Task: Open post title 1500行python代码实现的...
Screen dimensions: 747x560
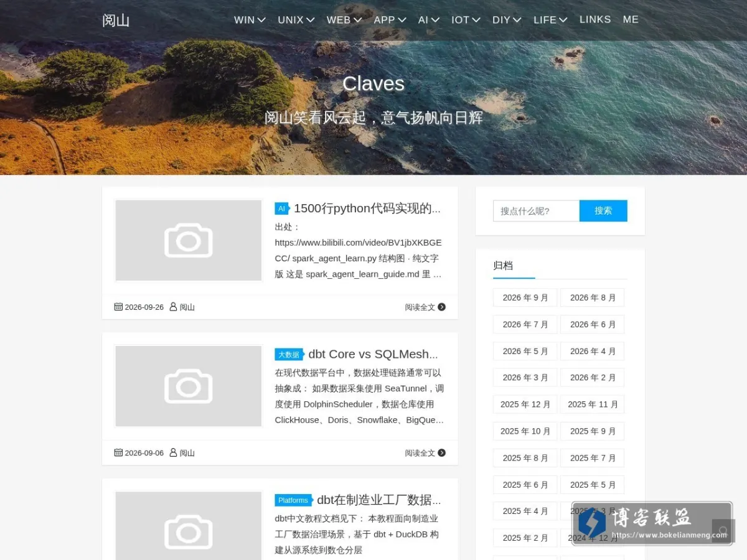Action: [x=367, y=208]
